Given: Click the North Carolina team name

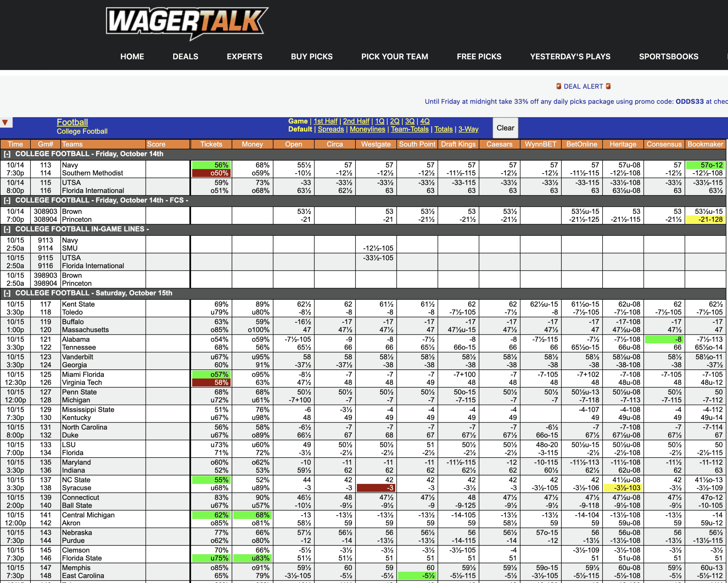Looking at the screenshot, I should coord(84,427).
